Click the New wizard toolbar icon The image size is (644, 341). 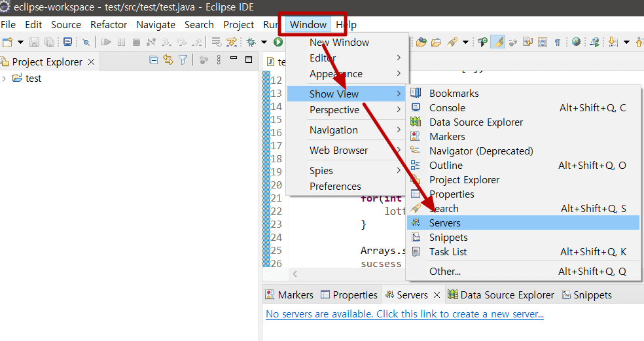(x=7, y=42)
